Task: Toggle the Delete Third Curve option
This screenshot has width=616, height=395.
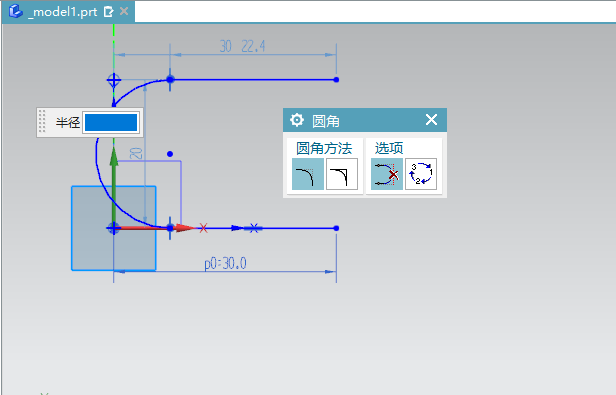Action: 387,174
